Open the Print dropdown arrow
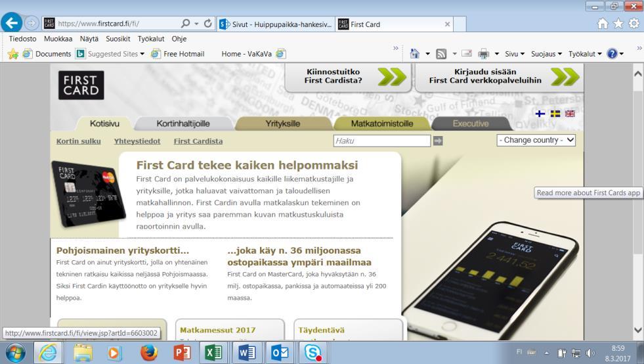This screenshot has height=364, width=644. click(496, 54)
